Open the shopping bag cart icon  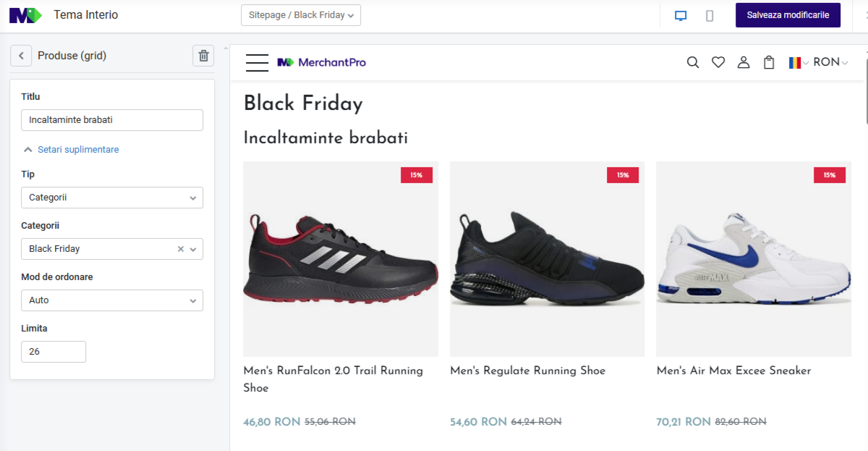click(x=769, y=62)
